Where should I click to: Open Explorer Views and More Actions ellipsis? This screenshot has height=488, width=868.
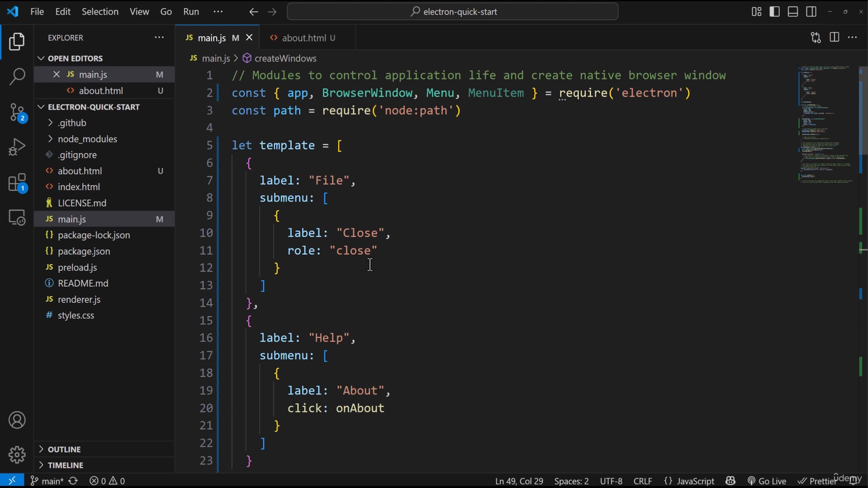(x=159, y=38)
